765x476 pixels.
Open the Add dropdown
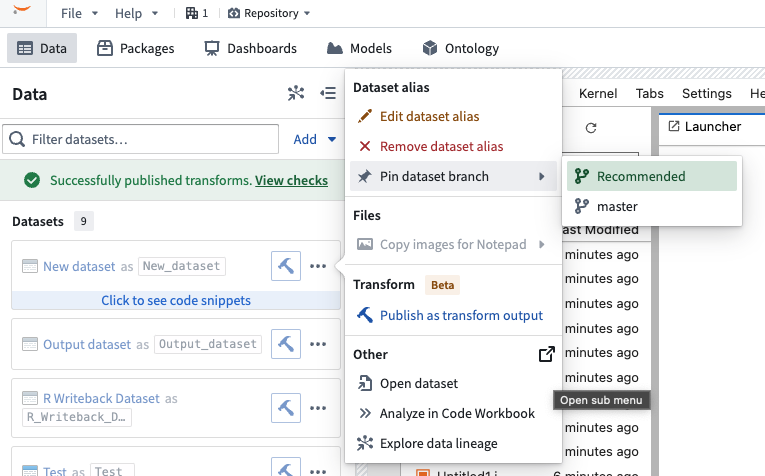(x=315, y=139)
